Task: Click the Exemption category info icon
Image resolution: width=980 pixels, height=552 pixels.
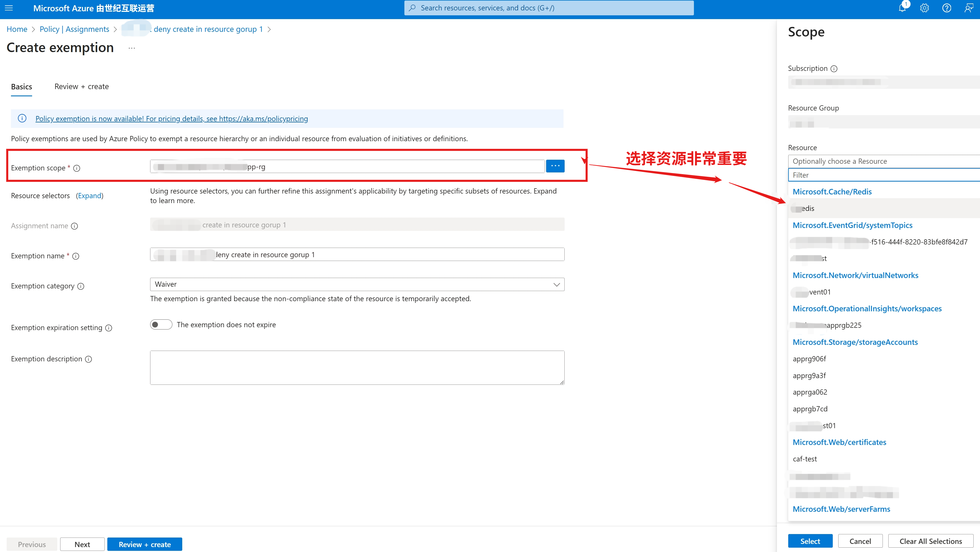Action: click(x=81, y=286)
